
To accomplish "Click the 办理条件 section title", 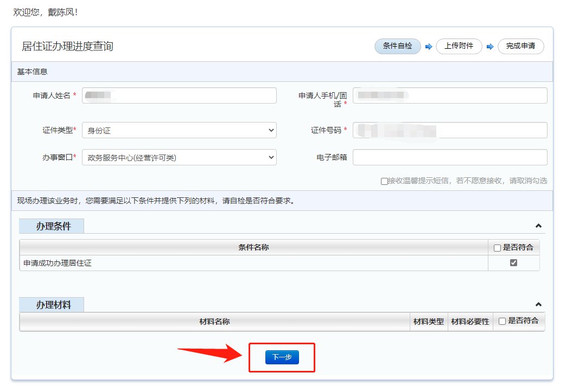I will [x=53, y=226].
